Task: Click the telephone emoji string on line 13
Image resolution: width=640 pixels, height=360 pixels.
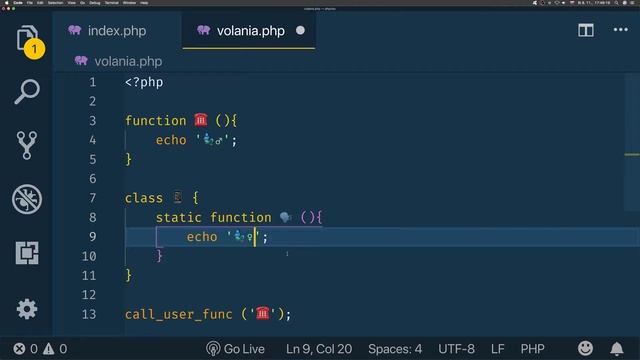Action: click(x=263, y=313)
